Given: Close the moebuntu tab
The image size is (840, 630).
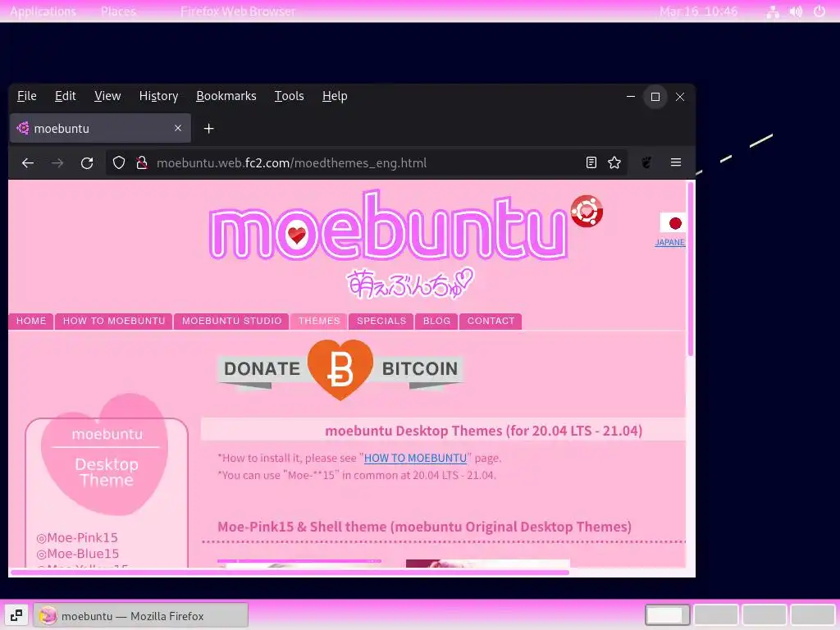Looking at the screenshot, I should point(178,128).
